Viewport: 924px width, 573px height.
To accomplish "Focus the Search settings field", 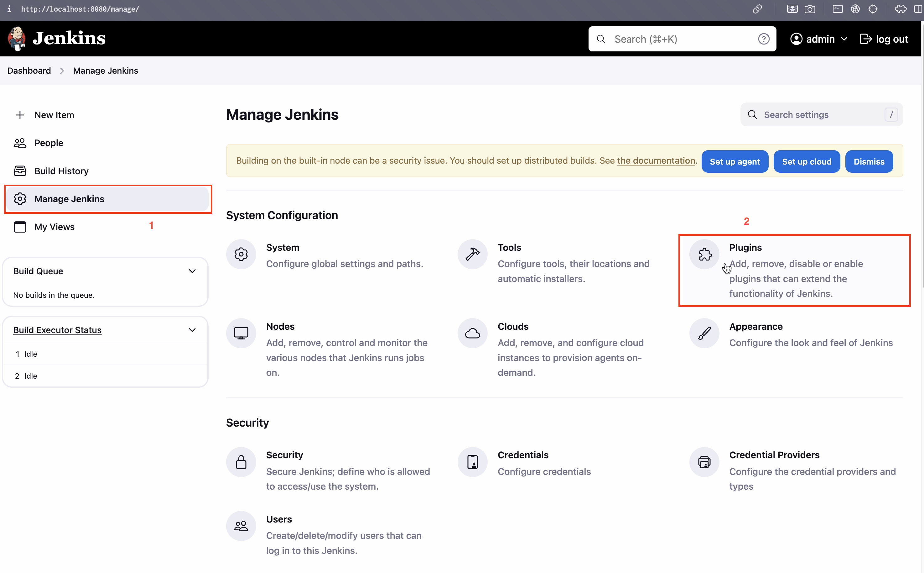I will [821, 114].
